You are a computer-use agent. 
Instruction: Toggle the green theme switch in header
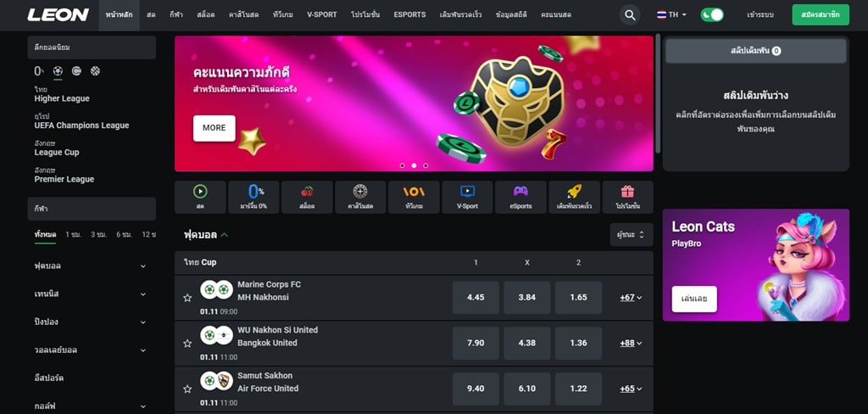712,15
